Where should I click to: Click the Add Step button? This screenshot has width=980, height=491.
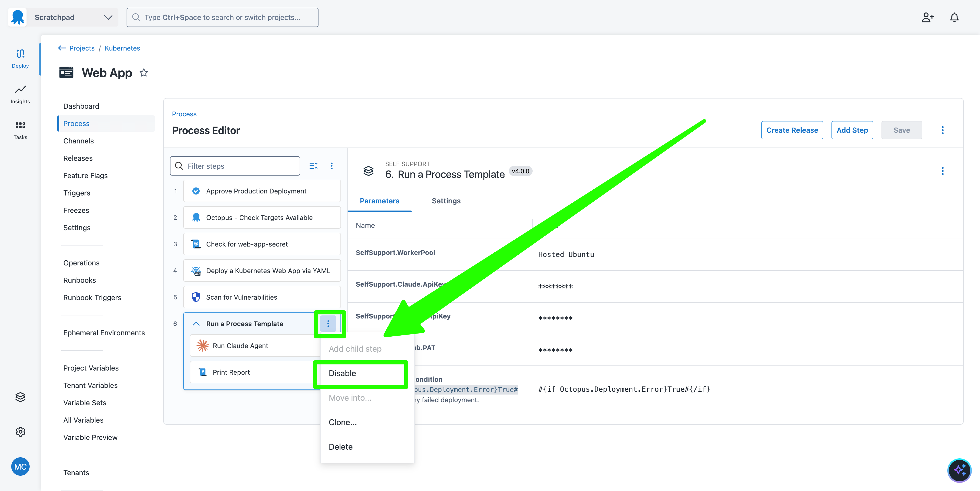coord(852,130)
